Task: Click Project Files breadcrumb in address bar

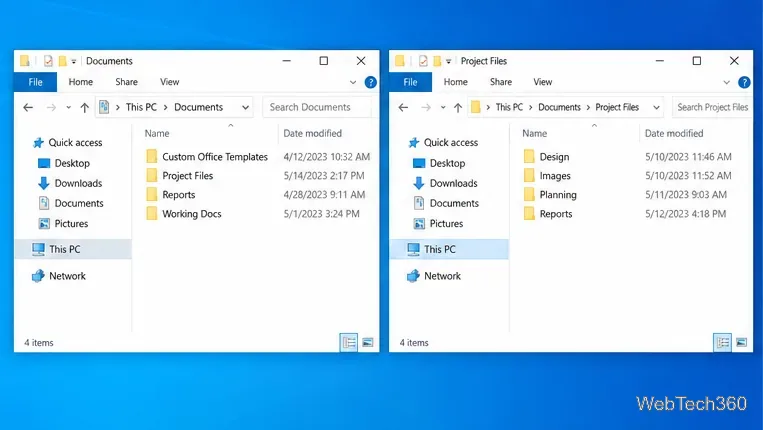Action: tap(617, 107)
